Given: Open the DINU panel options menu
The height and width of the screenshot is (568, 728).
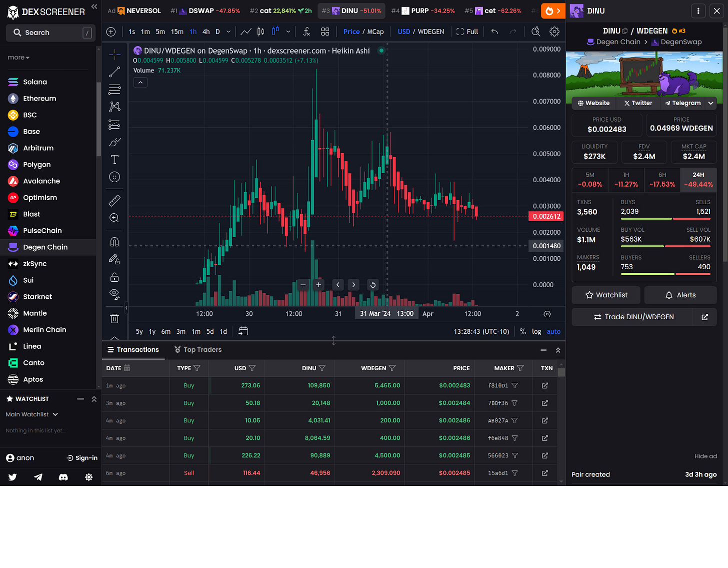Looking at the screenshot, I should 698,11.
